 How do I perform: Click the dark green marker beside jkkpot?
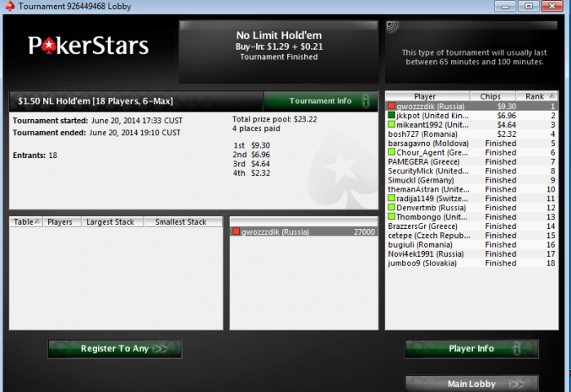pyautogui.click(x=392, y=116)
